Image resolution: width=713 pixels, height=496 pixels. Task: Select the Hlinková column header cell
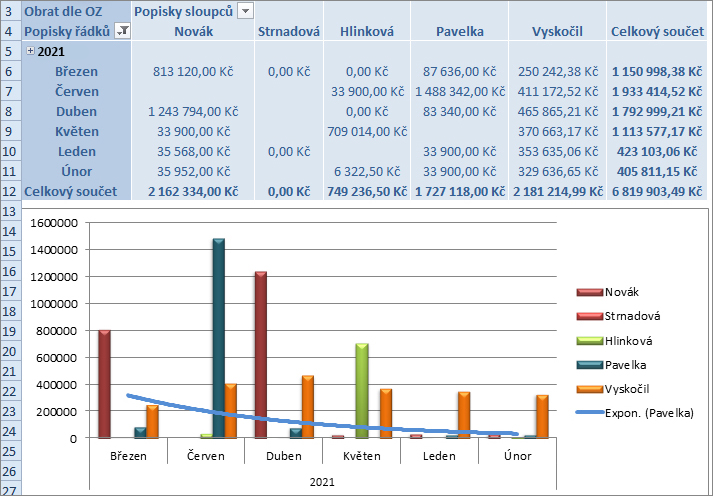[367, 31]
